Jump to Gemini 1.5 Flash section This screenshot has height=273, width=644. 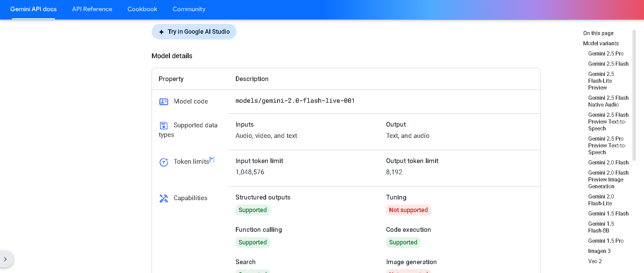coord(608,213)
